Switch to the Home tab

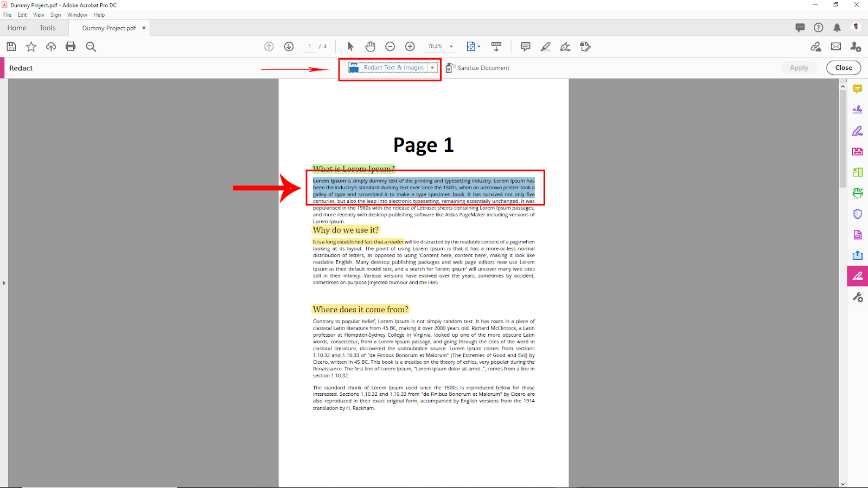(17, 28)
